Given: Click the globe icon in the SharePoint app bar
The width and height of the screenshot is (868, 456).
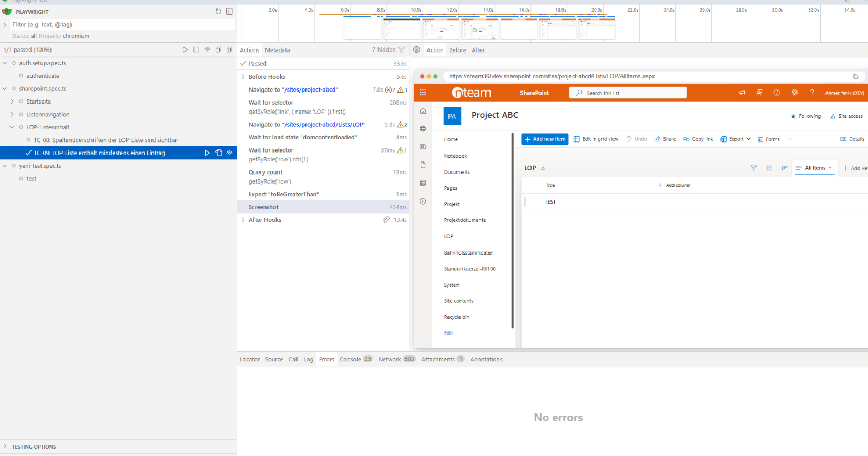Looking at the screenshot, I should pyautogui.click(x=423, y=129).
